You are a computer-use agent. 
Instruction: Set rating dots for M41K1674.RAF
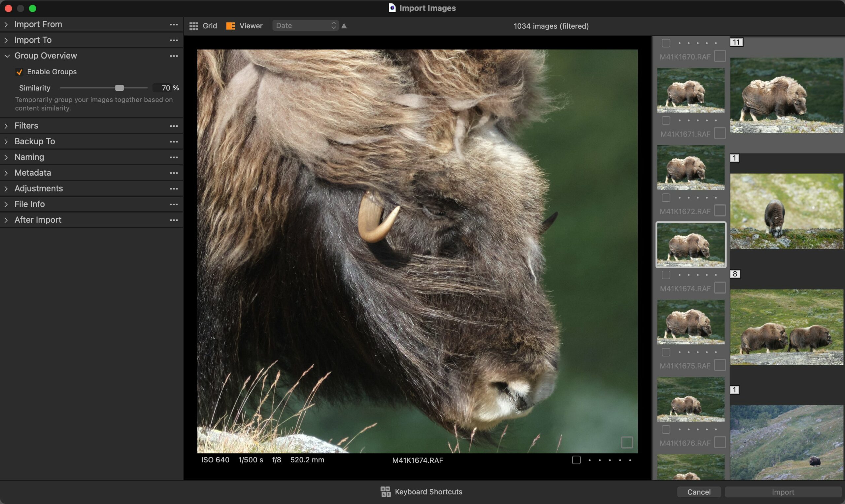click(x=697, y=275)
